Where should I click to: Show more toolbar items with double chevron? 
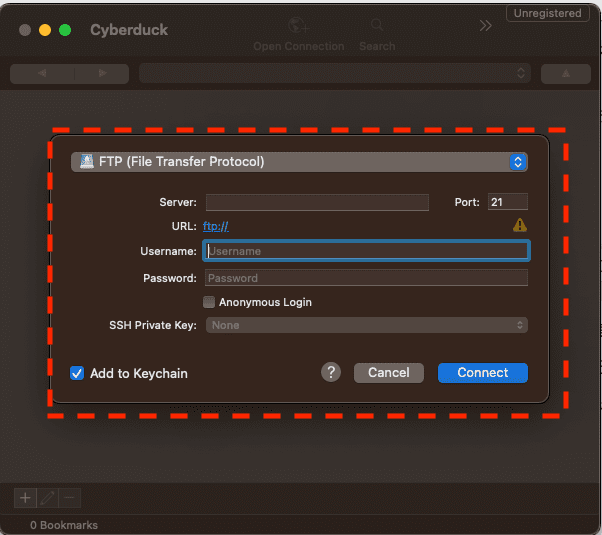click(485, 26)
